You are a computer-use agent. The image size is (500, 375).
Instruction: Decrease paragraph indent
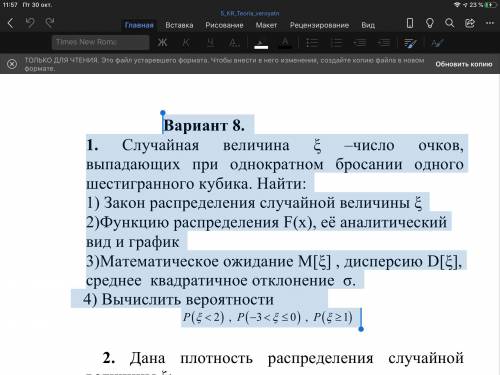tap(360, 42)
